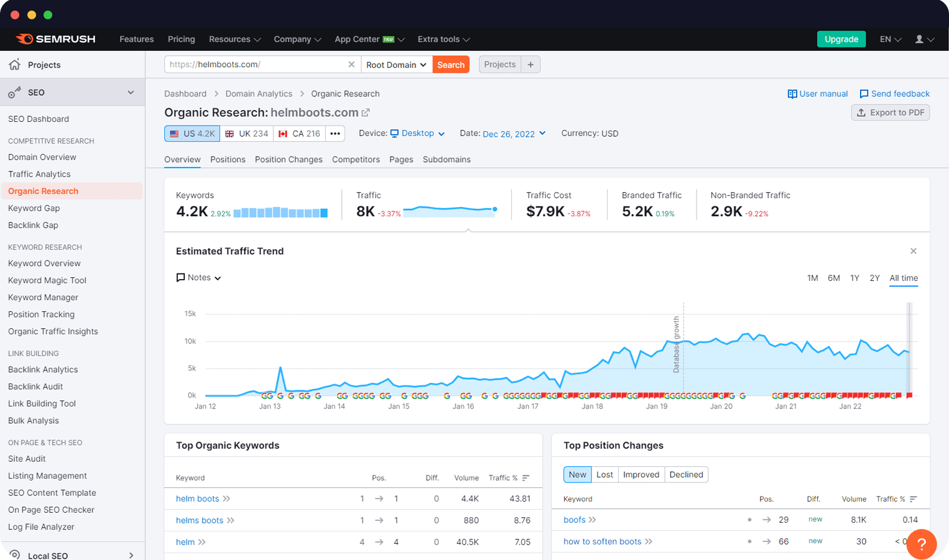Open Keyword Gap in sidebar
This screenshot has height=560, width=949.
click(34, 208)
